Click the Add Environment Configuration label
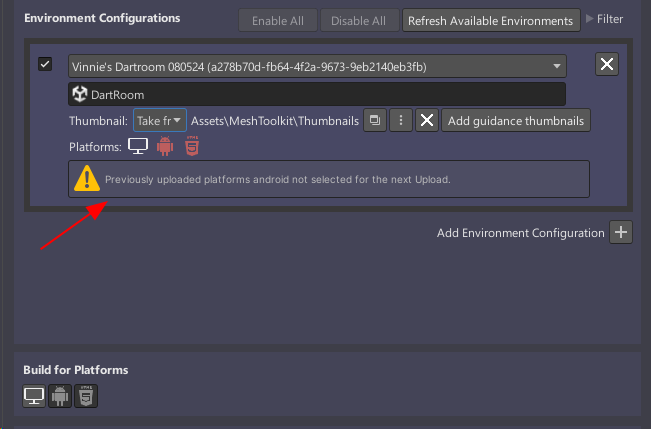Screen dimensions: 651x429 [x=520, y=233]
